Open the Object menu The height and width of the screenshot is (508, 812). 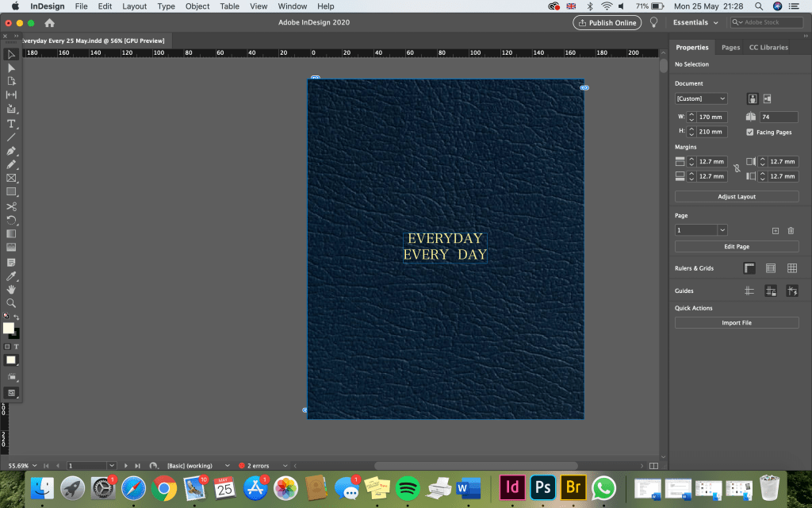(197, 6)
